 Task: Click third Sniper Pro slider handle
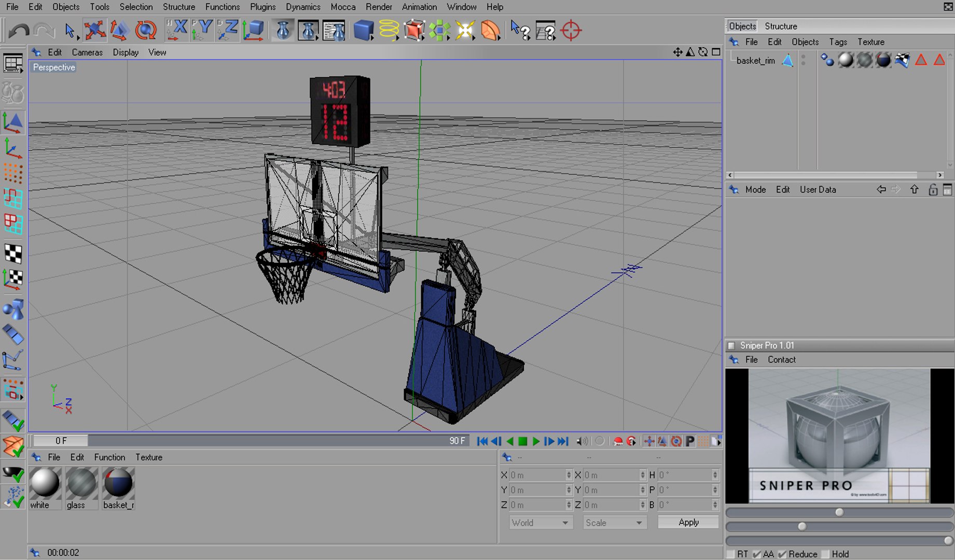[x=948, y=540]
